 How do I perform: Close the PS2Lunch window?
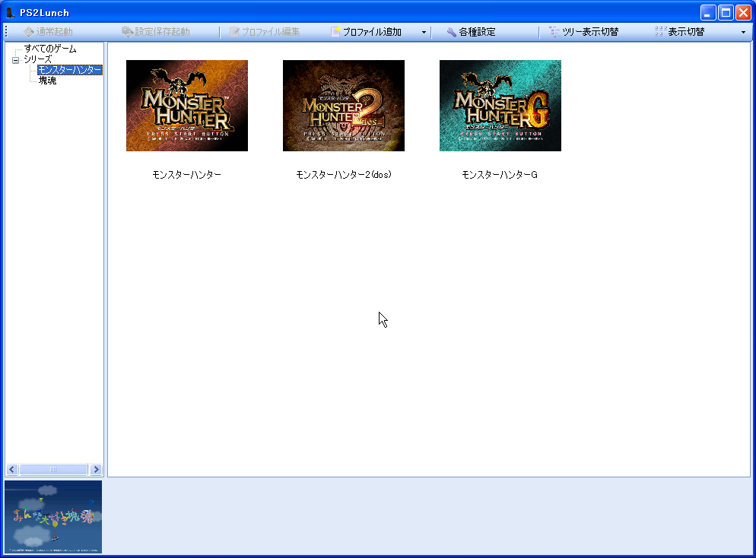click(743, 12)
